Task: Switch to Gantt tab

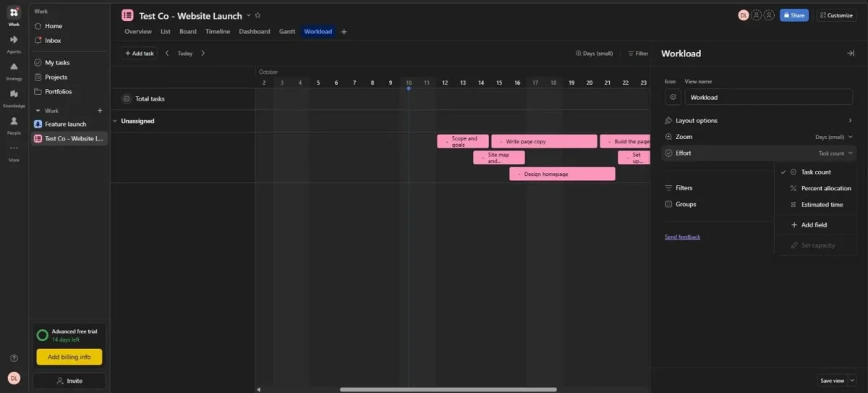Action: click(x=287, y=32)
